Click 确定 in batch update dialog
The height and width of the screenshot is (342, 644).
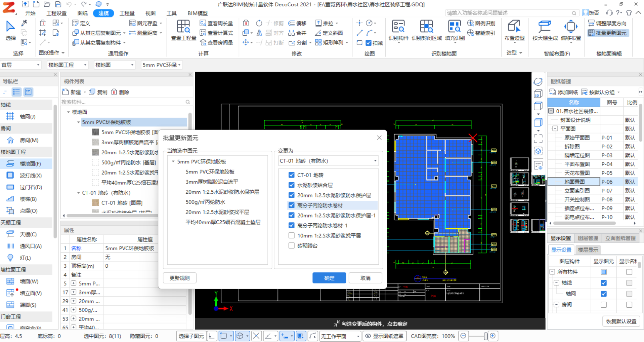click(329, 278)
